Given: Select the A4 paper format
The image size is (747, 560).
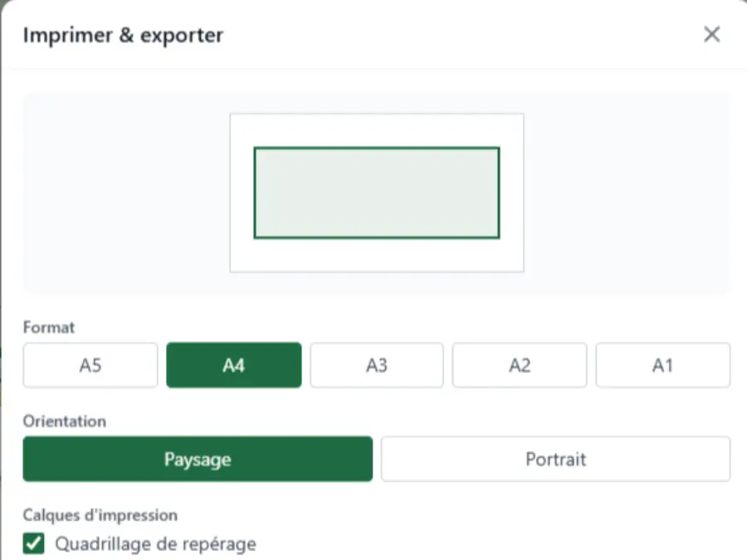Looking at the screenshot, I should point(234,365).
